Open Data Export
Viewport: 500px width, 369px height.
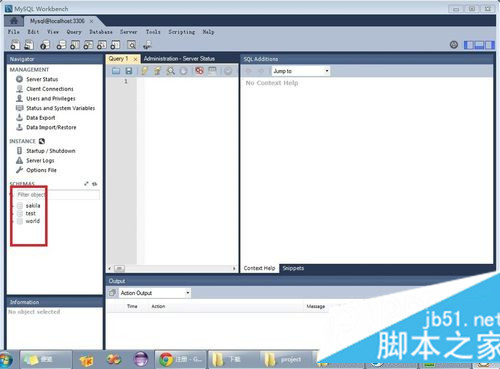pos(41,118)
